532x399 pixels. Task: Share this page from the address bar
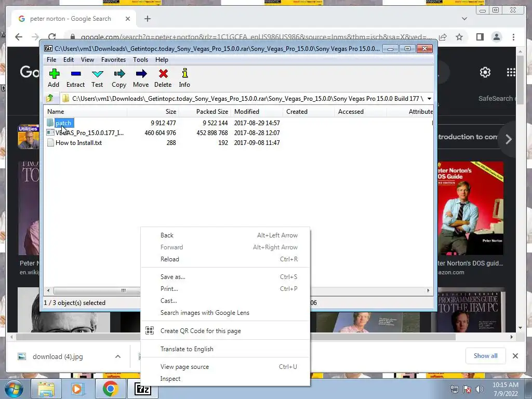(443, 37)
